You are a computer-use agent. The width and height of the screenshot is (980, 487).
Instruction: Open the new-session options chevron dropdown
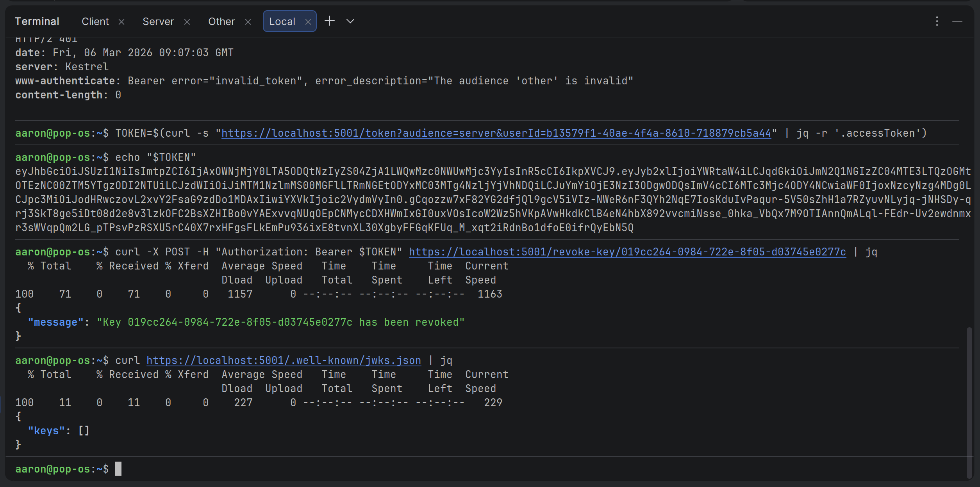click(x=350, y=21)
